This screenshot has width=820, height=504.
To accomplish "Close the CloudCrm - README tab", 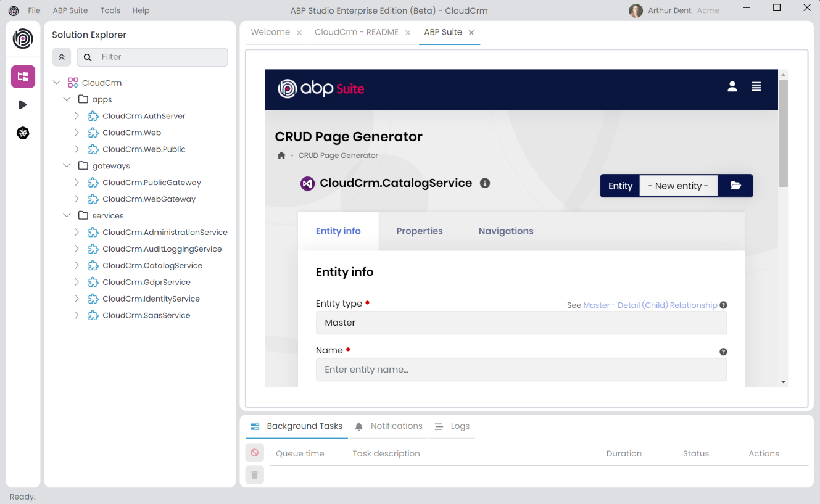I will (x=408, y=33).
